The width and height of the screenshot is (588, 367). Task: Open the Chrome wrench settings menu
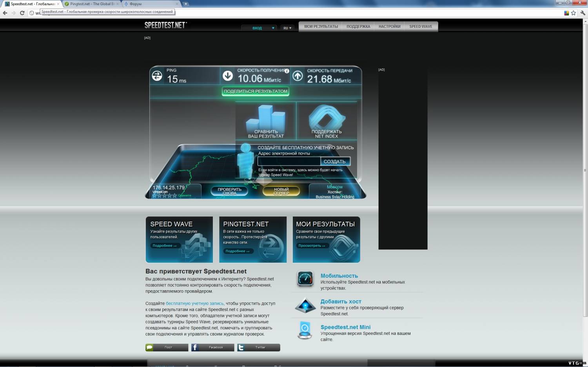(583, 13)
